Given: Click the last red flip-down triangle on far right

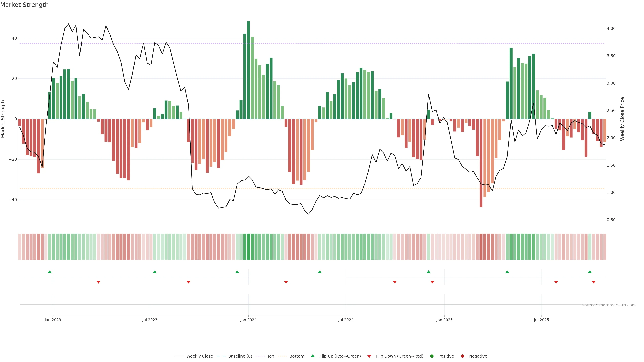Looking at the screenshot, I should click(x=594, y=282).
